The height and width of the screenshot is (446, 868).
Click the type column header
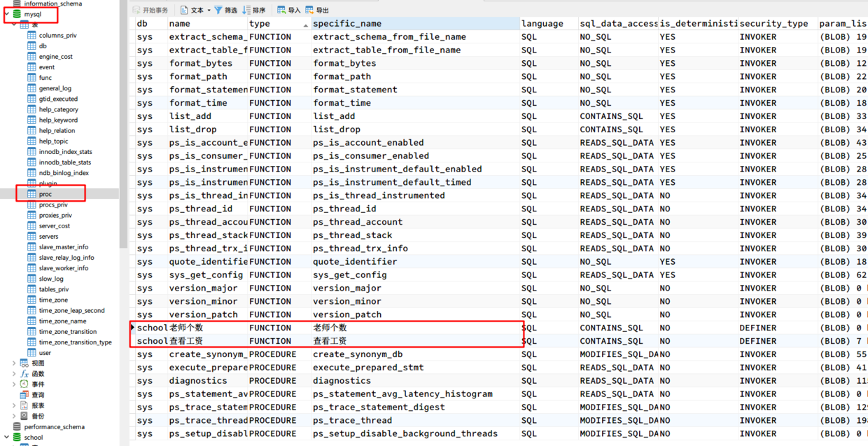coord(279,24)
